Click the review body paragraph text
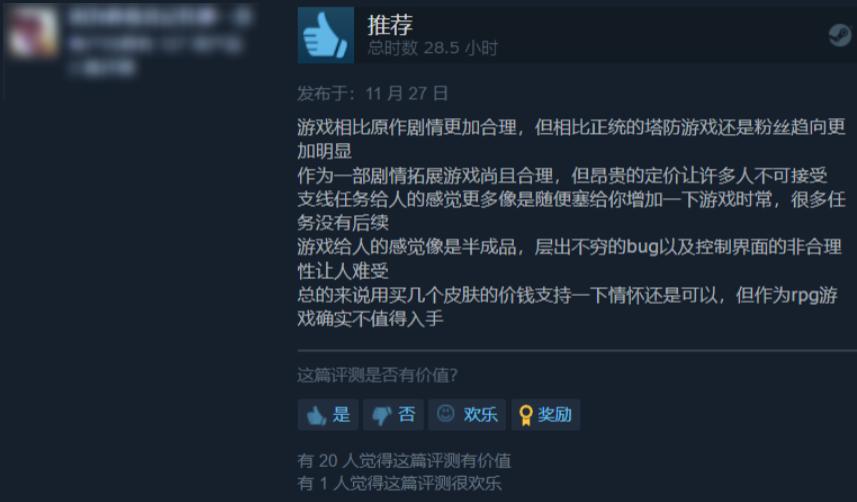 571,223
